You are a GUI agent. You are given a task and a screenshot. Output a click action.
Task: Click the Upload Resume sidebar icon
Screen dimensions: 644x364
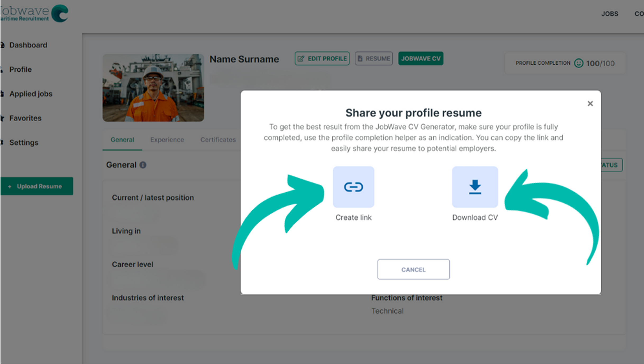(x=39, y=186)
